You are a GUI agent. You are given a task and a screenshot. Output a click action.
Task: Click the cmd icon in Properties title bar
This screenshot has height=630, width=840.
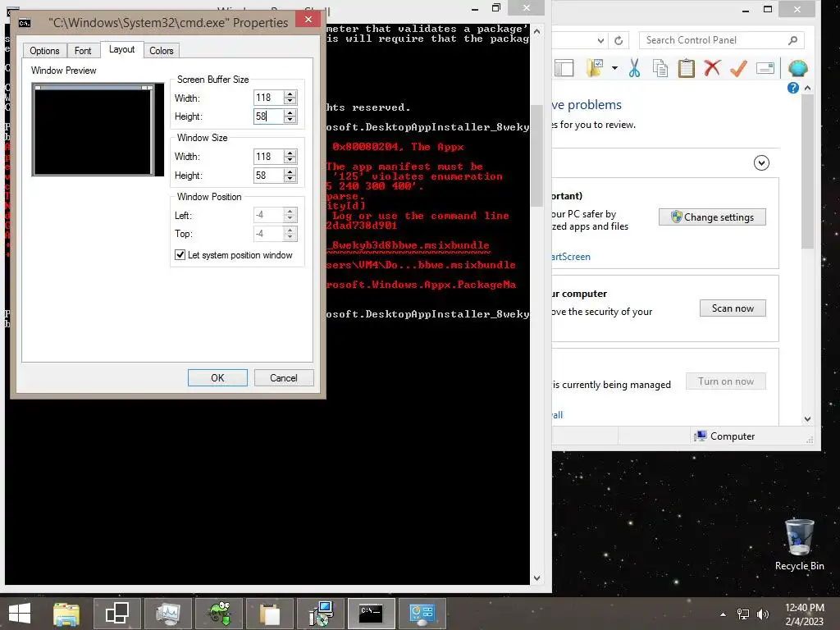(25, 22)
